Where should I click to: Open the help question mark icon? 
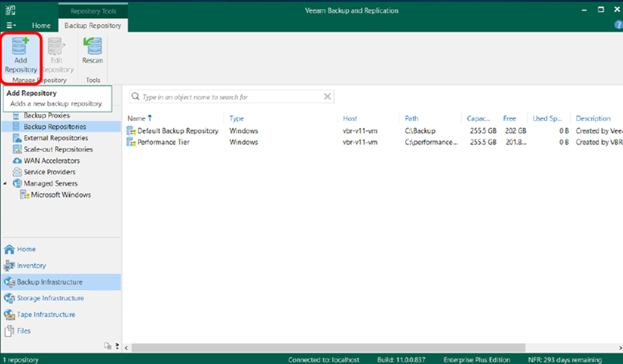[x=618, y=25]
